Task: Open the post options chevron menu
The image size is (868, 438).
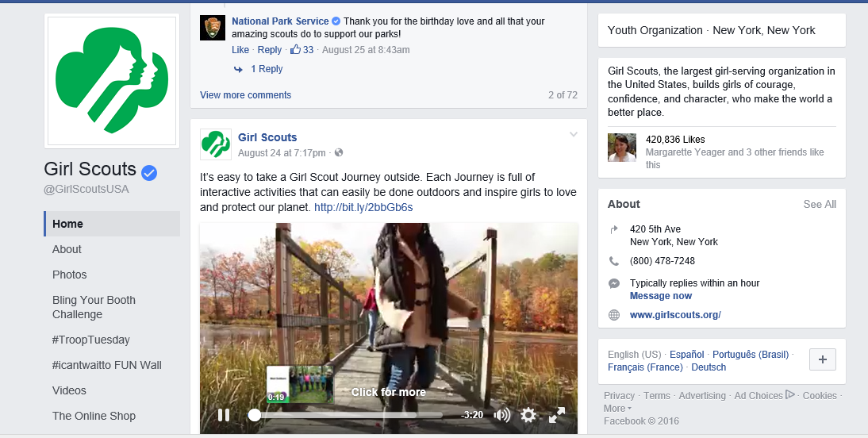Action: click(574, 135)
